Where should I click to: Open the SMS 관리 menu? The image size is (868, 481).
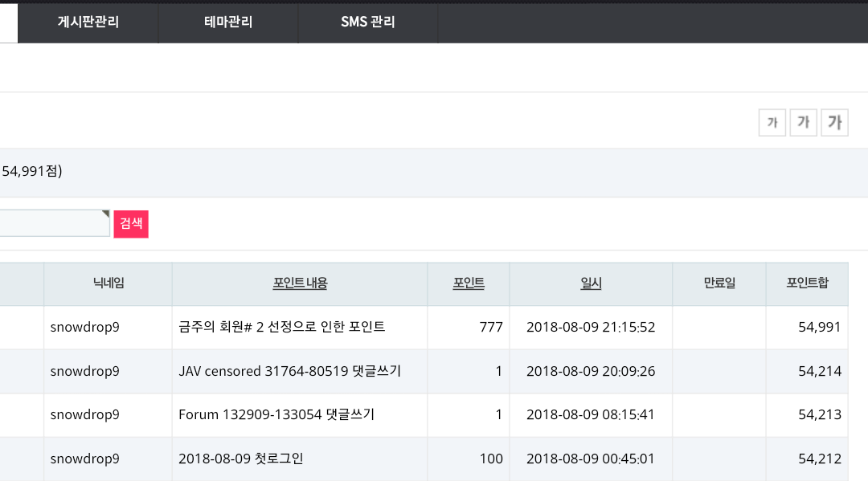(x=367, y=22)
